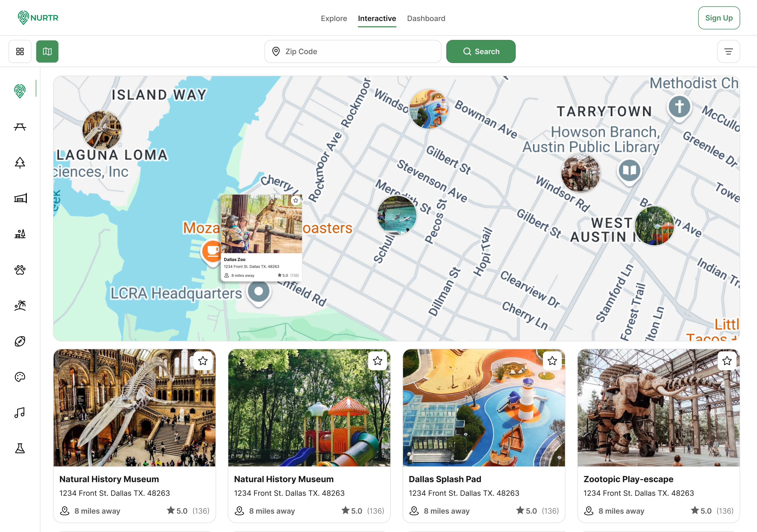Click the dolphin pool map marker

coord(397,215)
